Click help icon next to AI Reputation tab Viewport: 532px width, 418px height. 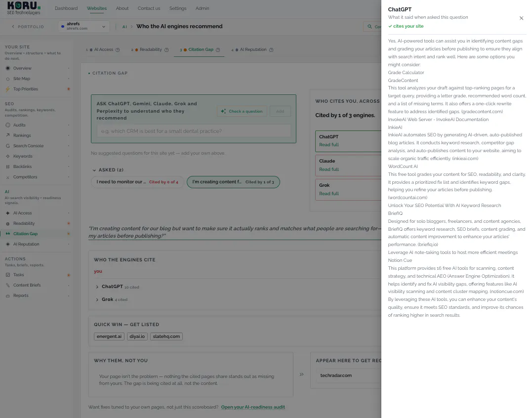pos(271,50)
